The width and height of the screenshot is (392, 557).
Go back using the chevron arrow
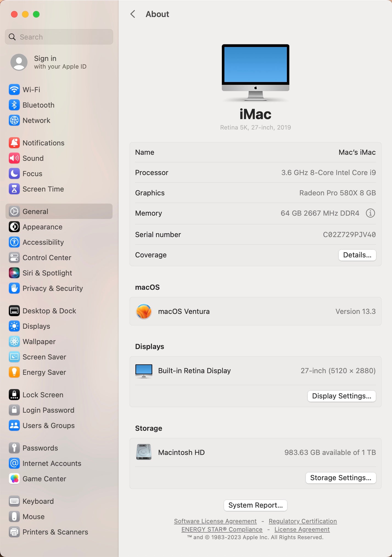coord(133,14)
